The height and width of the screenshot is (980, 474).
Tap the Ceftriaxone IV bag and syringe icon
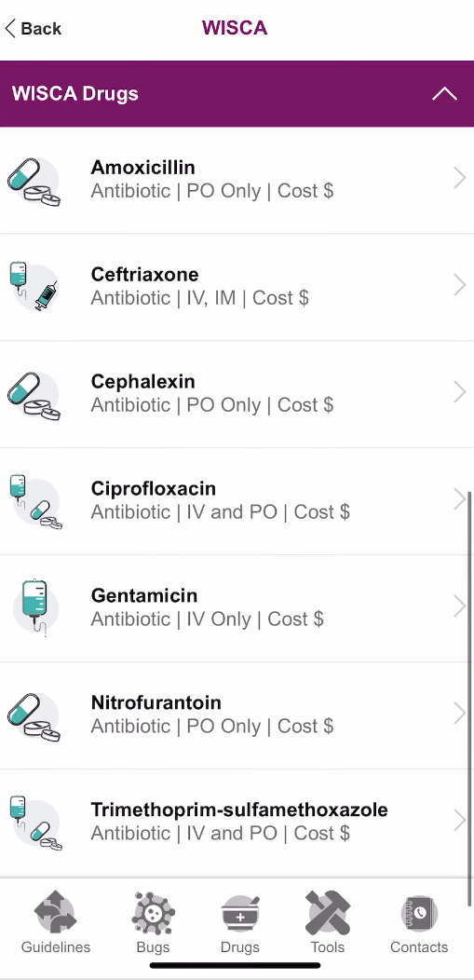[x=34, y=287]
